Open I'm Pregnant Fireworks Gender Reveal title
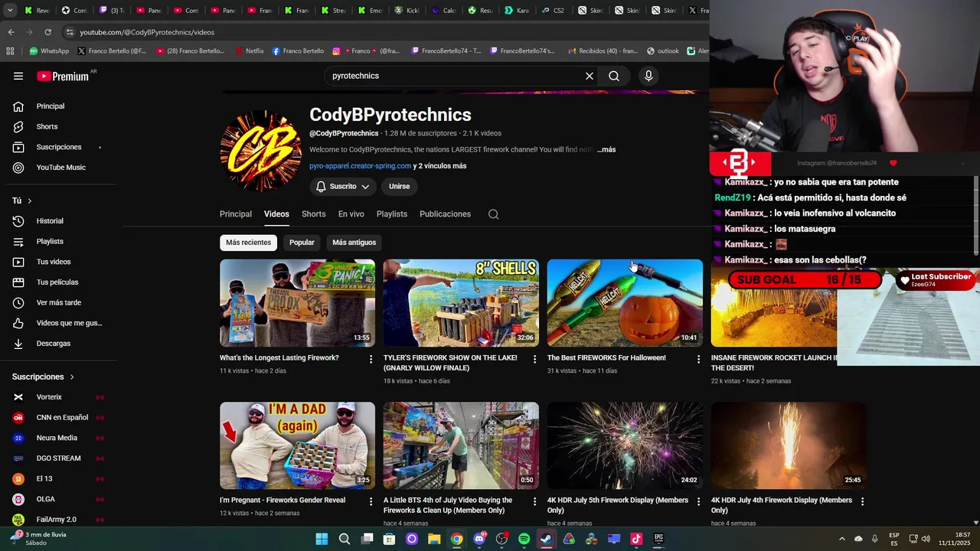 click(x=283, y=500)
